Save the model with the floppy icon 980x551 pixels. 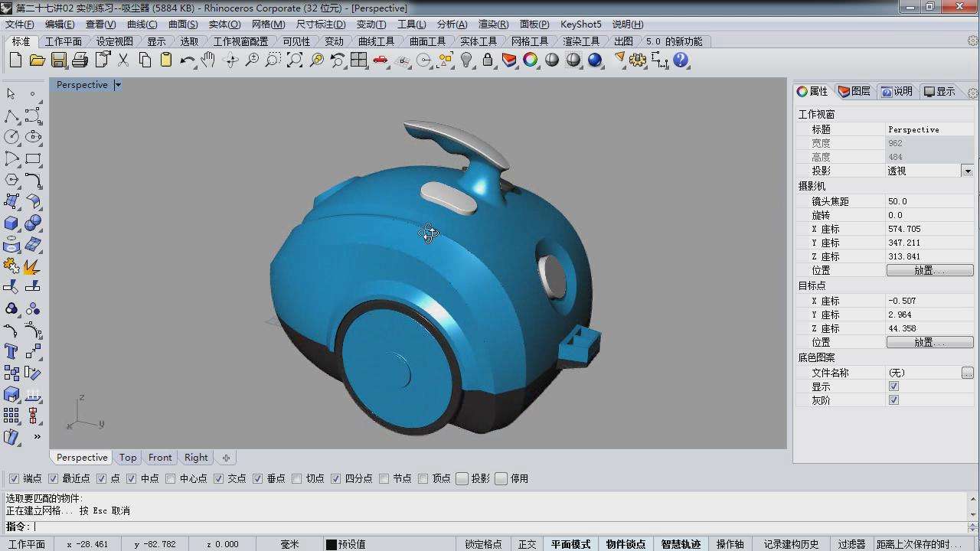pyautogui.click(x=59, y=60)
